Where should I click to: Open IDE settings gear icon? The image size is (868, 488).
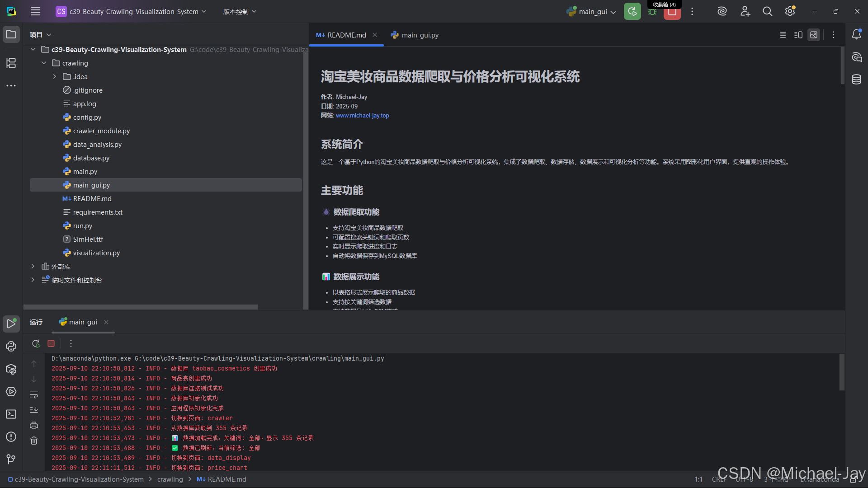coord(790,11)
